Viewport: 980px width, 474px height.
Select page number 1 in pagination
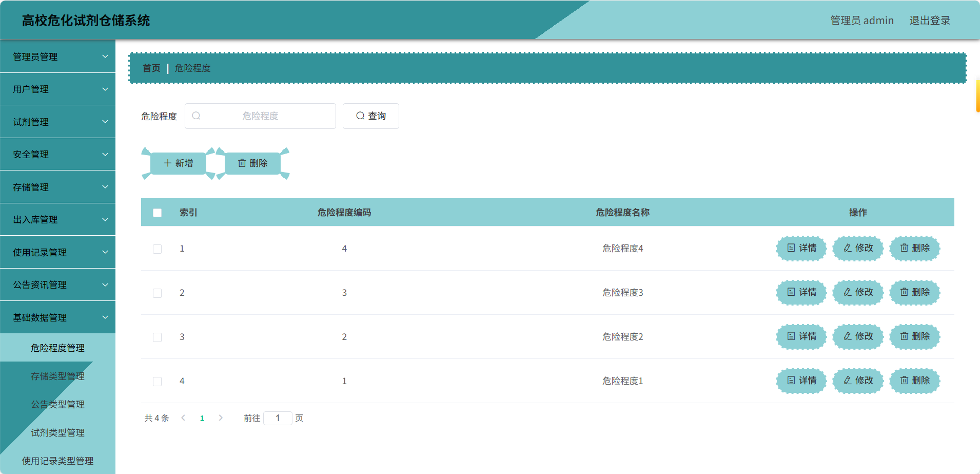pos(202,418)
